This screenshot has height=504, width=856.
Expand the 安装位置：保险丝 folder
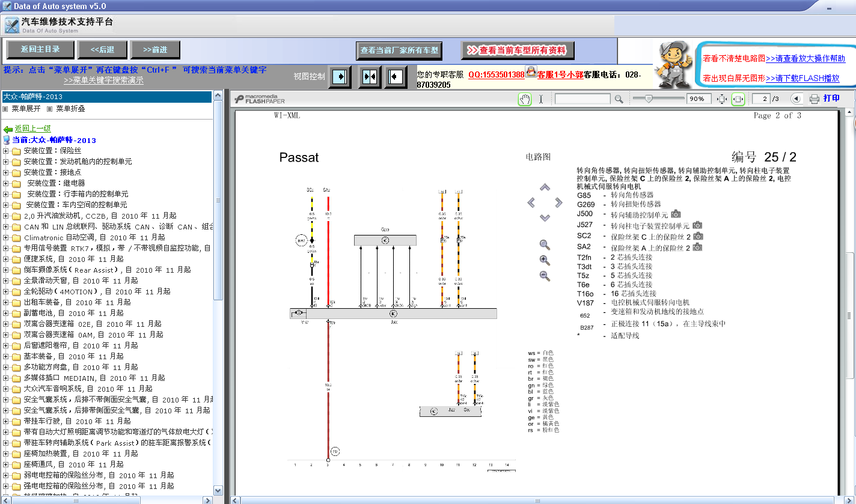6,151
